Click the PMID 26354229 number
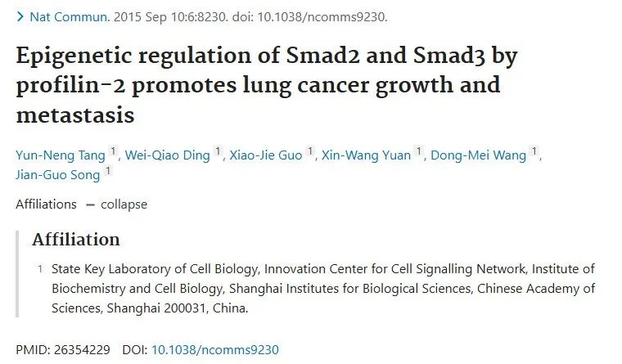This screenshot has height=364, width=622. 82,350
